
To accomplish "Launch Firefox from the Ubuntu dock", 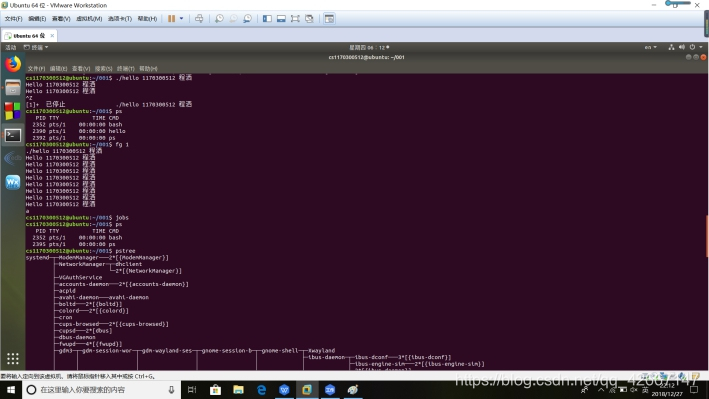I will [13, 64].
